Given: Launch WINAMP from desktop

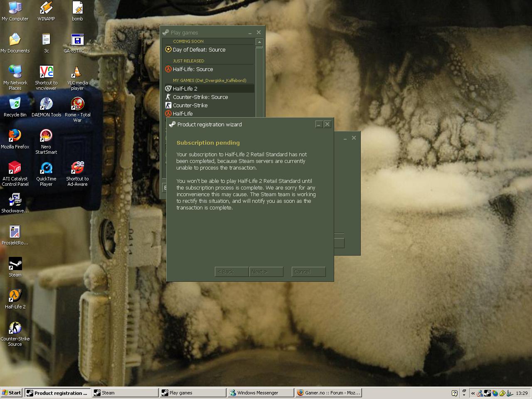Looking at the screenshot, I should [x=46, y=11].
